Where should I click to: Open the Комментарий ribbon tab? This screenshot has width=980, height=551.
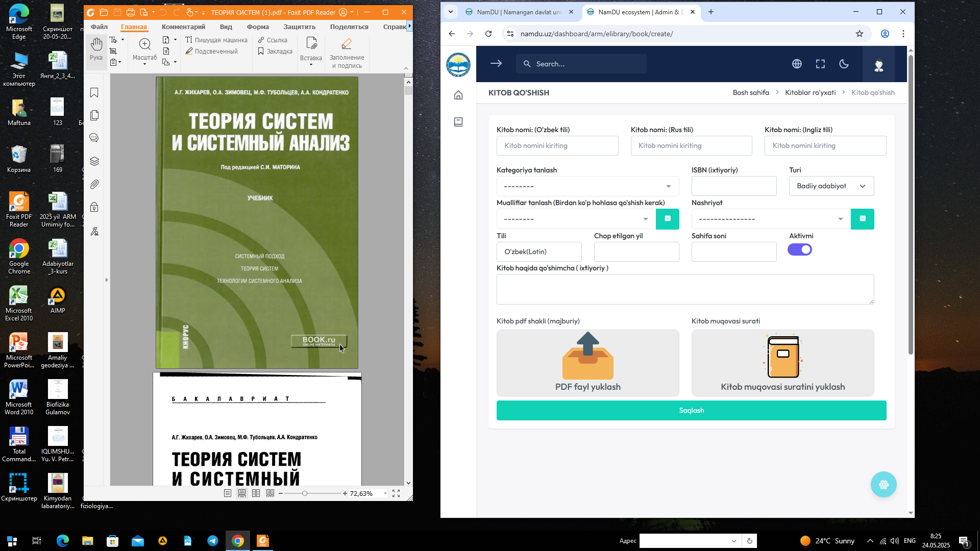click(x=183, y=27)
